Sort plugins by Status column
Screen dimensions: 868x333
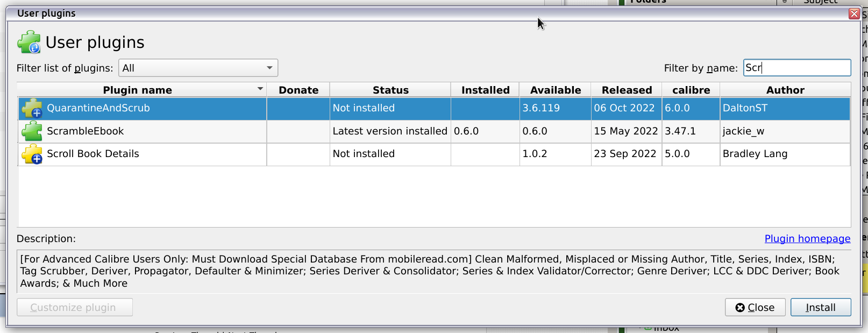click(390, 90)
